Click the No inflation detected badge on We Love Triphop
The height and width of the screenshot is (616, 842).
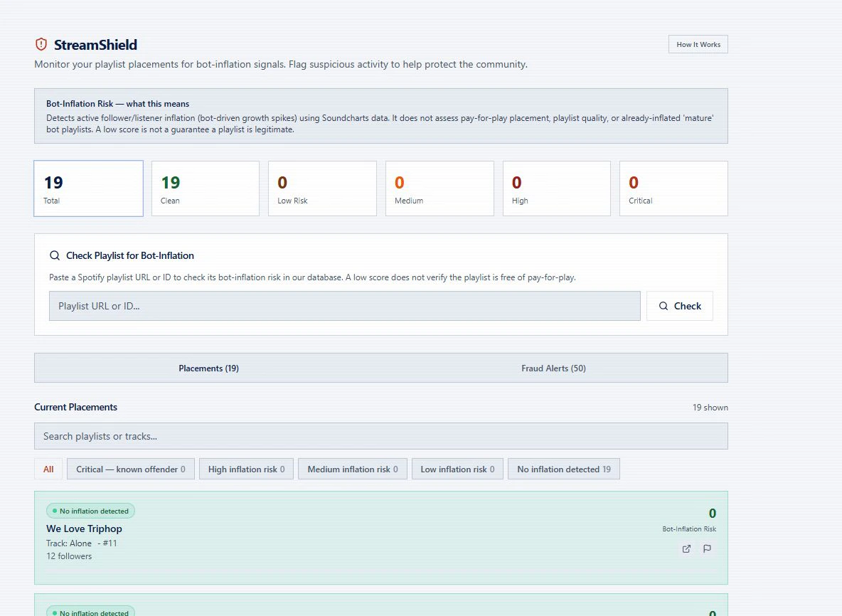91,511
